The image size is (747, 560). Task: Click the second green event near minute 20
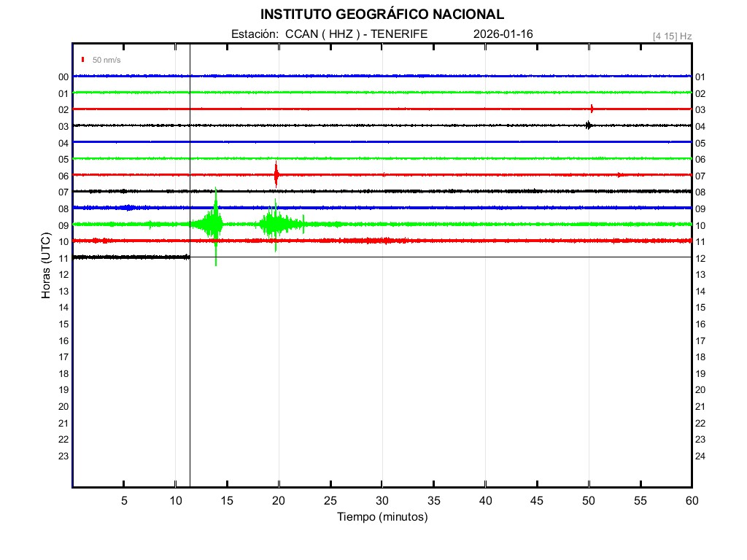274,223
